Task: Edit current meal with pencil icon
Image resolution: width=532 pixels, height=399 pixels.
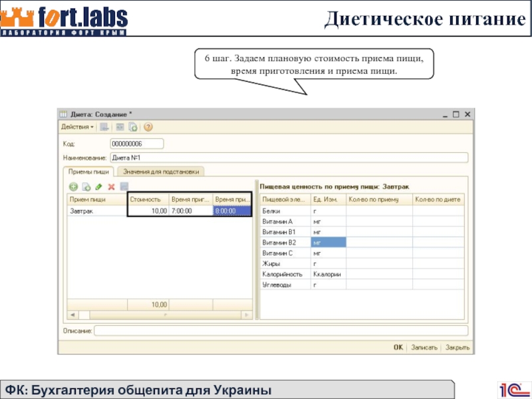Action: coord(98,187)
